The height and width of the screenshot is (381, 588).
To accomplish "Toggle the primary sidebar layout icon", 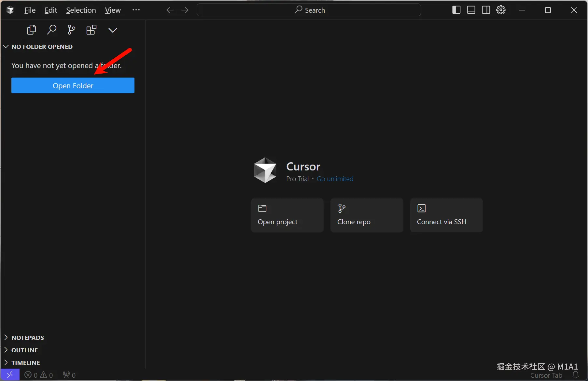I will point(456,10).
